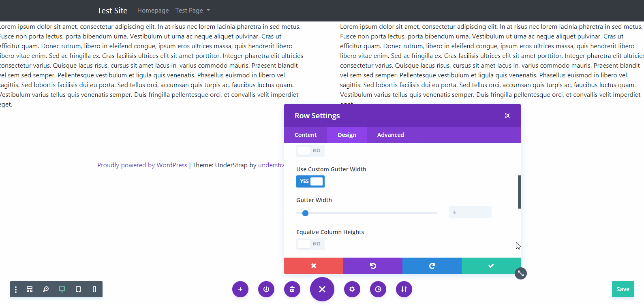644x305 pixels.
Task: Enable Equalize Column Heights toggle
Action: [310, 244]
